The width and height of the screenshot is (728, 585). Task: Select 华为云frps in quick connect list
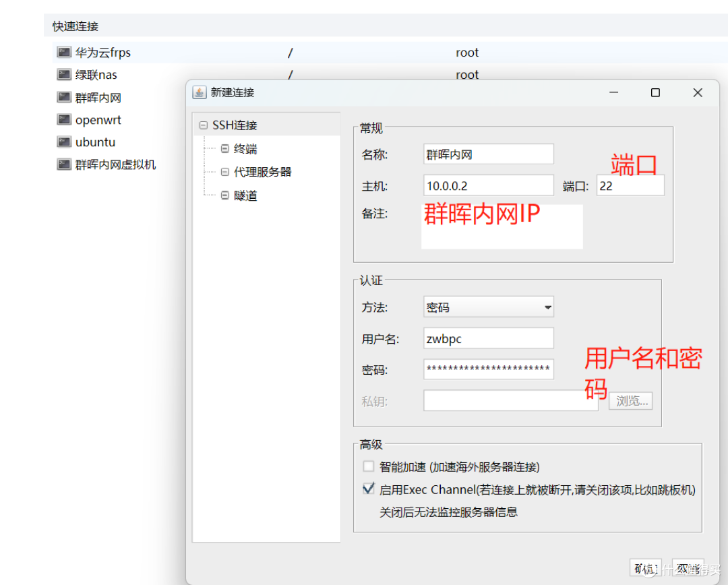tap(103, 53)
